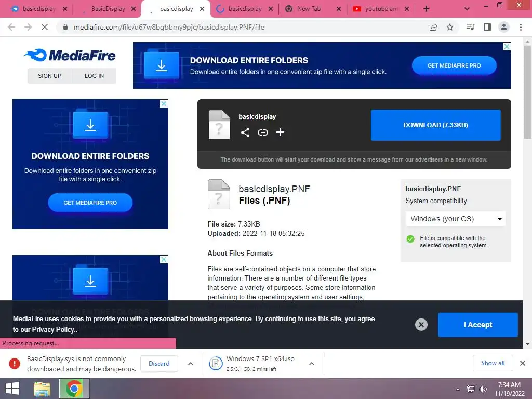
Task: Click the red warning icon for BasicDisplay.sys
Action: [14, 363]
